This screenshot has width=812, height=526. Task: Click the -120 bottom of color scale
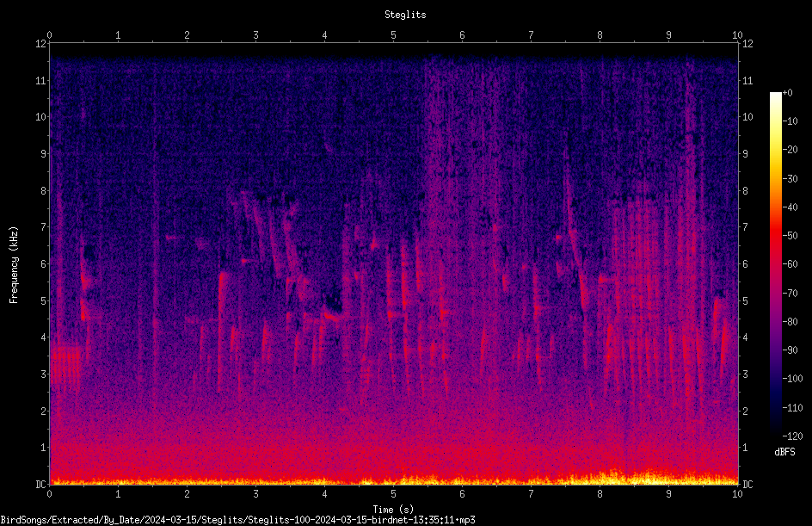[x=792, y=436]
